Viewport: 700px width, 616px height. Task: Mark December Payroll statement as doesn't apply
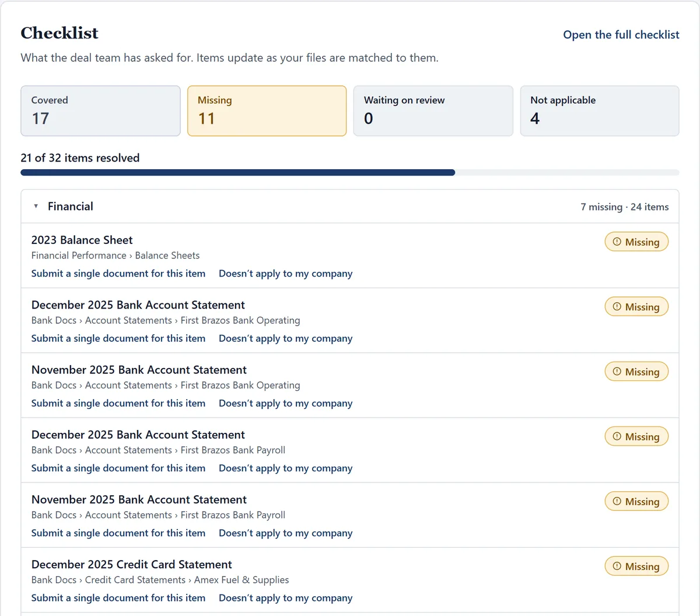286,468
